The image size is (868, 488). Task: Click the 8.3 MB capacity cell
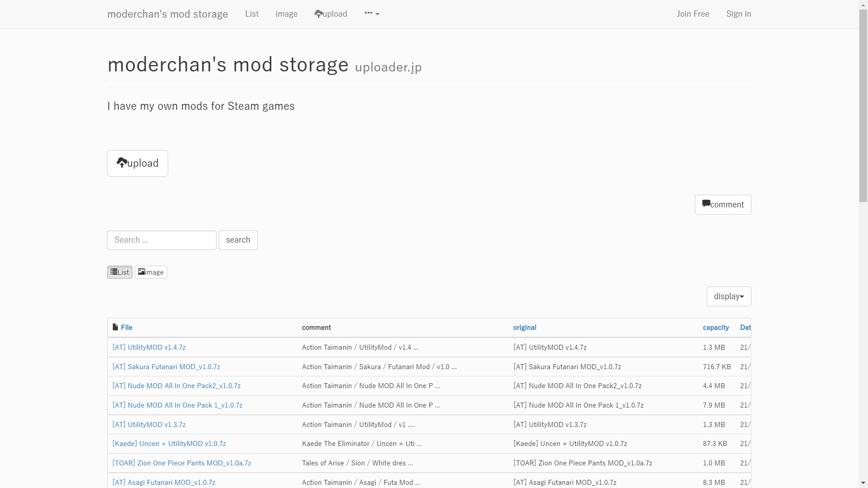pyautogui.click(x=714, y=483)
